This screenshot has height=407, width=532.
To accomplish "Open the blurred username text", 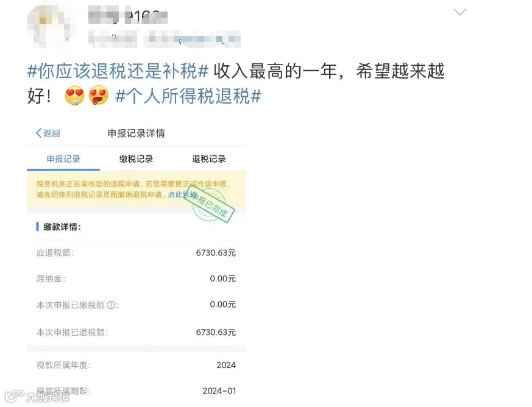I will click(x=128, y=16).
